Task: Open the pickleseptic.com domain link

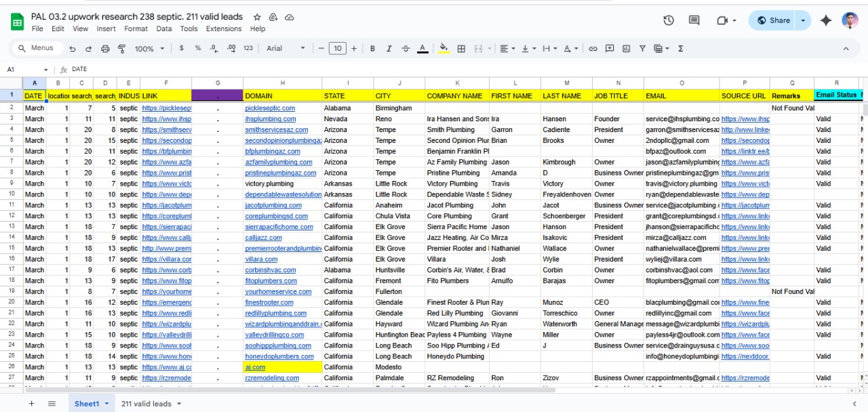Action: (x=270, y=108)
